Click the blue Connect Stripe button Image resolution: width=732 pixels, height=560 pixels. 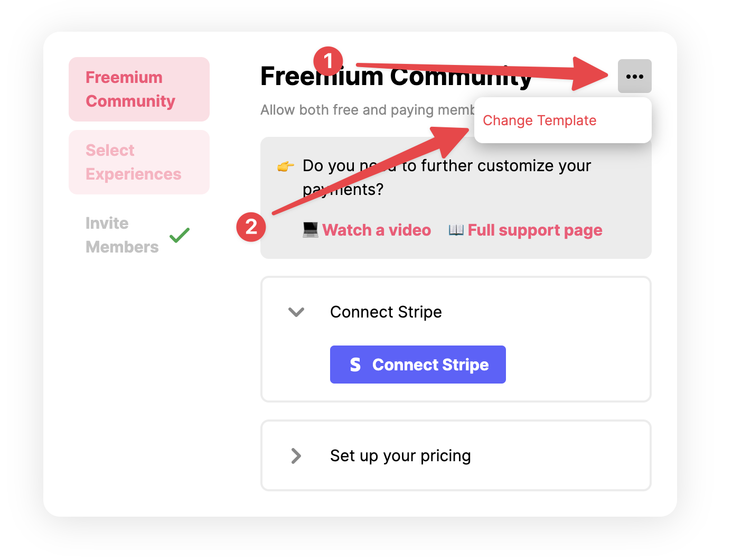418,365
